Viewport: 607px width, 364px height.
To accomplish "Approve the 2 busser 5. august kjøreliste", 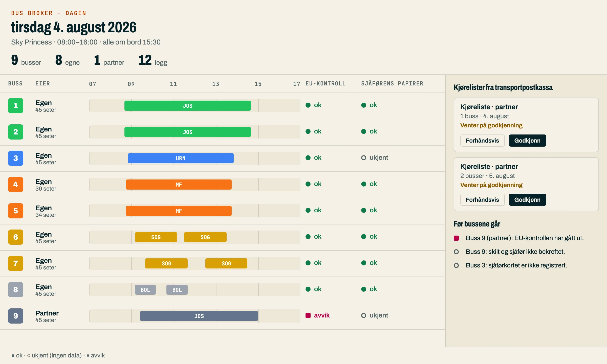I will pyautogui.click(x=527, y=200).
